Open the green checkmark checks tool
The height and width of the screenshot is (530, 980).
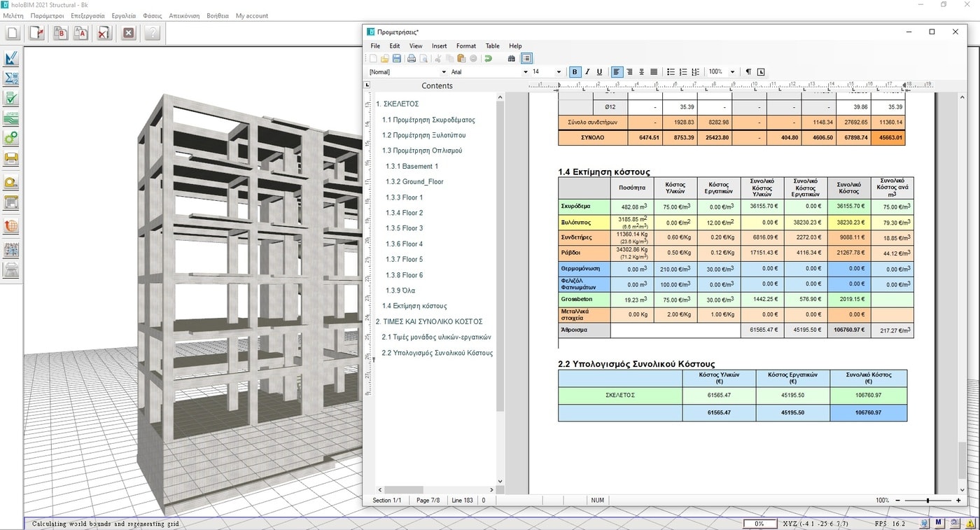pyautogui.click(x=11, y=99)
